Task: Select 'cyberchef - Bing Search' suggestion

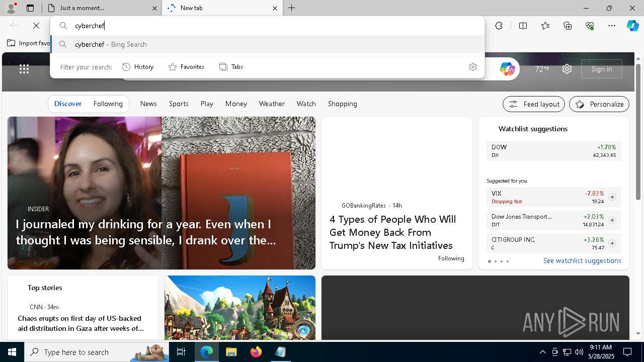Action: (x=267, y=44)
